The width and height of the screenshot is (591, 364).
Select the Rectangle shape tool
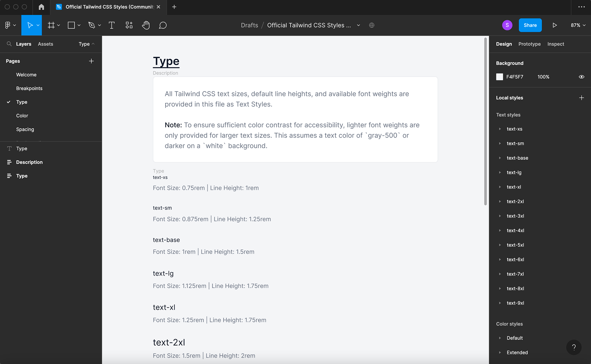pyautogui.click(x=71, y=25)
